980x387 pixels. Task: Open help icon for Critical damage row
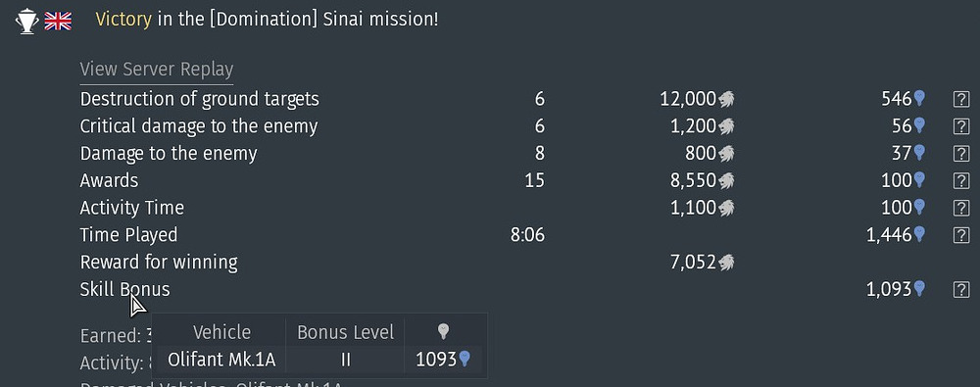tap(960, 126)
